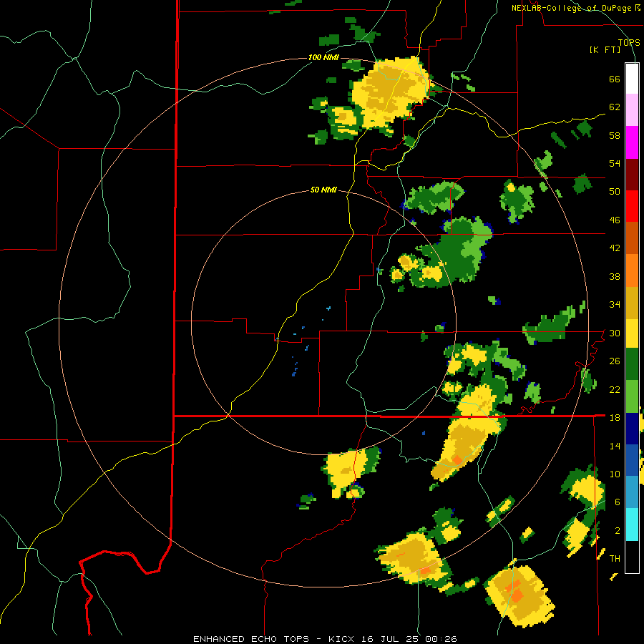Select the medium blue scale swatch
The height and width of the screenshot is (644, 644).
[632, 460]
